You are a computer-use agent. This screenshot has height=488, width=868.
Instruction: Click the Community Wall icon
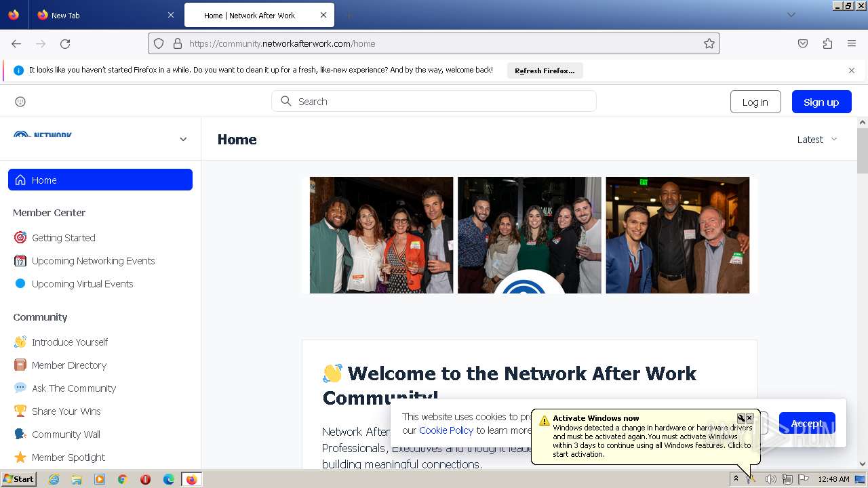(20, 434)
